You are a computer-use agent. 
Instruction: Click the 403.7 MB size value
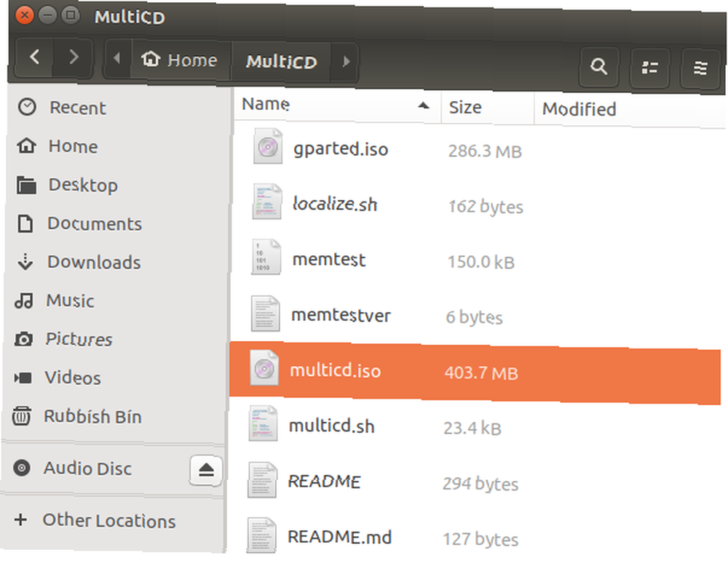(x=481, y=373)
